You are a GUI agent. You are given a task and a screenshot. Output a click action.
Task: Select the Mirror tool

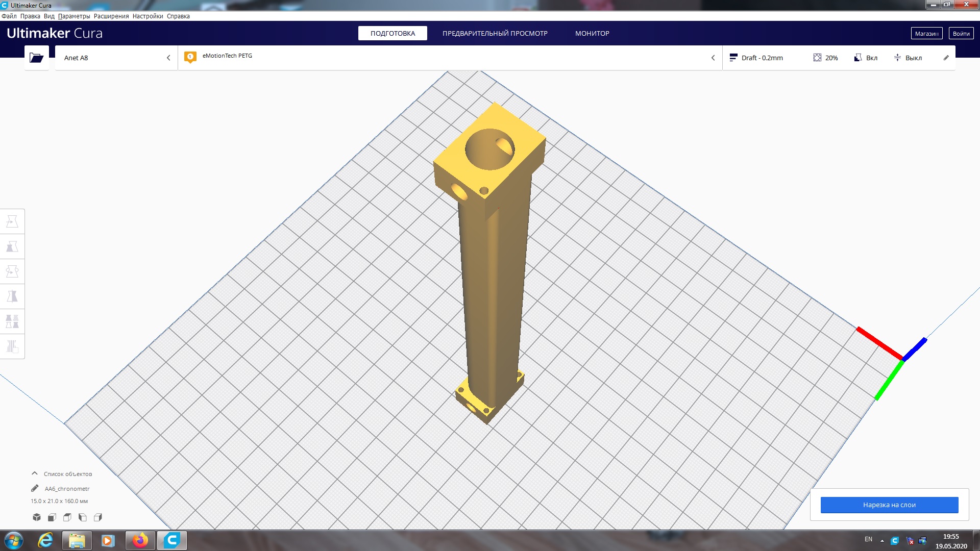[12, 296]
